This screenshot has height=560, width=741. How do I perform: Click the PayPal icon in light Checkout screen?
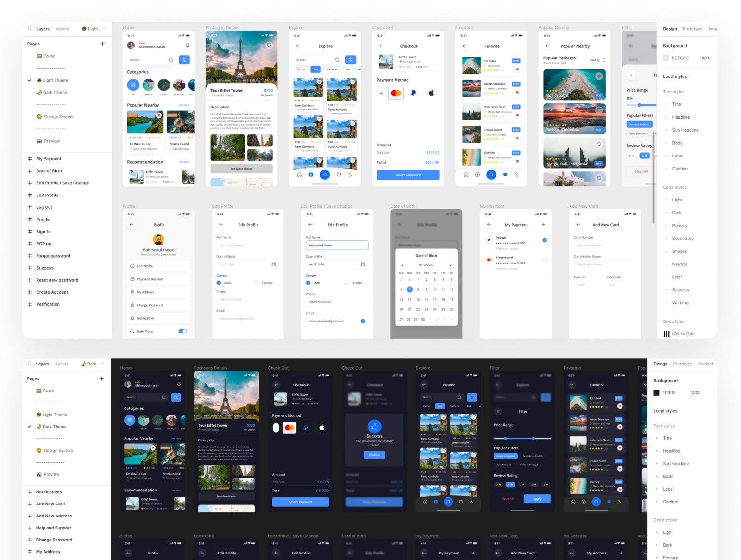[x=414, y=93]
